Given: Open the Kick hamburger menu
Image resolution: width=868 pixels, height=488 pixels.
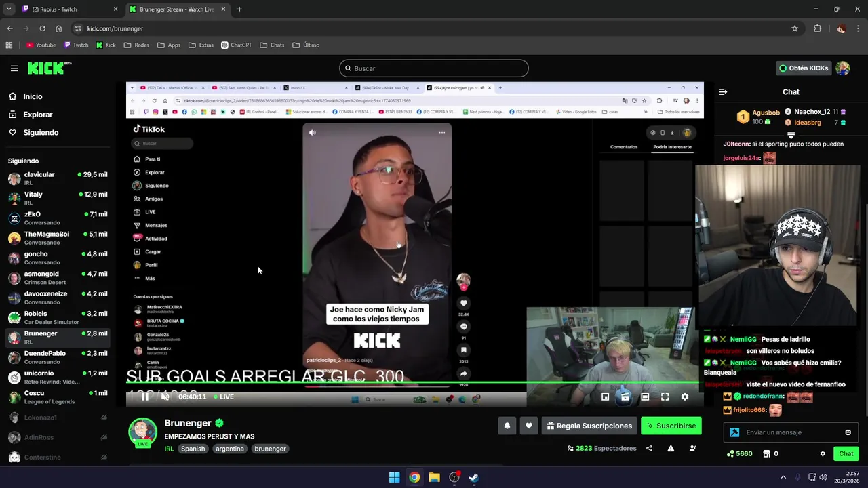Looking at the screenshot, I should [x=14, y=68].
